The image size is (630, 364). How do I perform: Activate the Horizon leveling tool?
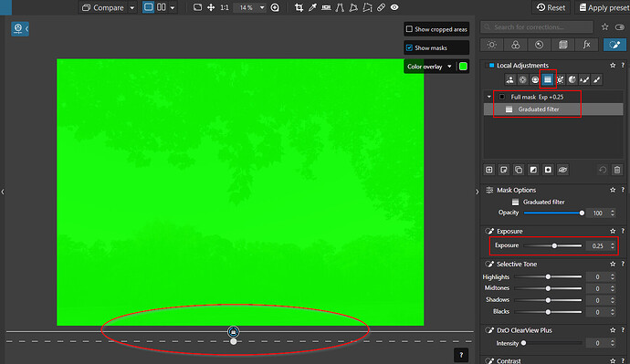coord(326,7)
